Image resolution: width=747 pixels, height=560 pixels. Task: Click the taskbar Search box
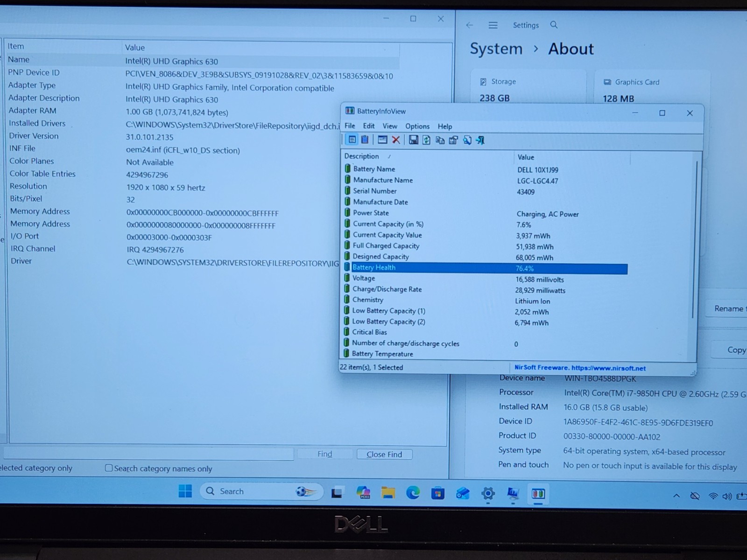[261, 491]
